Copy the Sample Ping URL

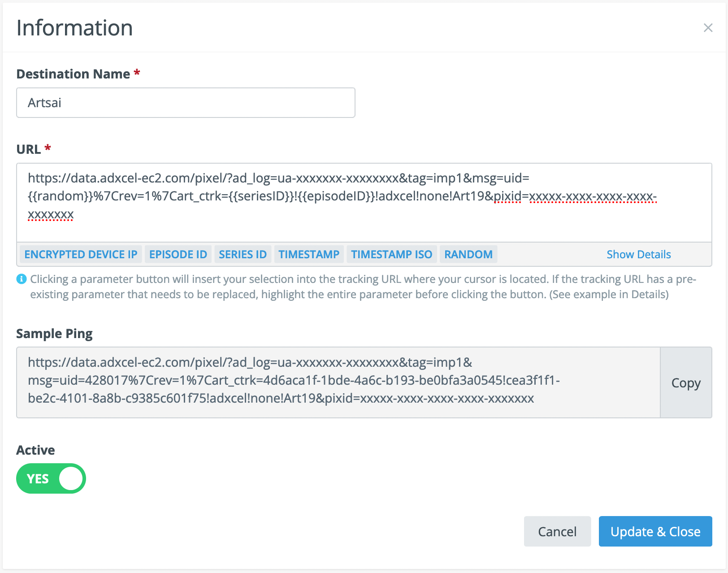[686, 382]
